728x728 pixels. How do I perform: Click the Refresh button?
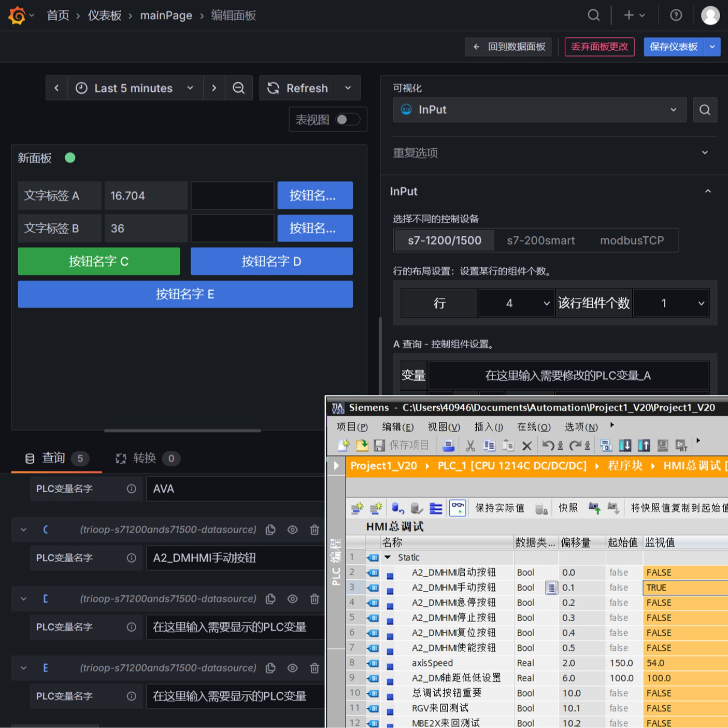point(297,88)
